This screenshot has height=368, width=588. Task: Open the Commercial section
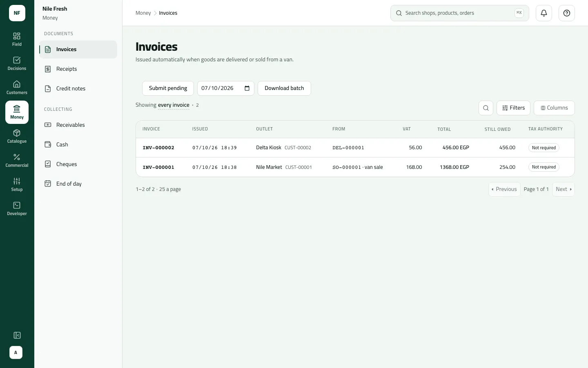tap(17, 160)
